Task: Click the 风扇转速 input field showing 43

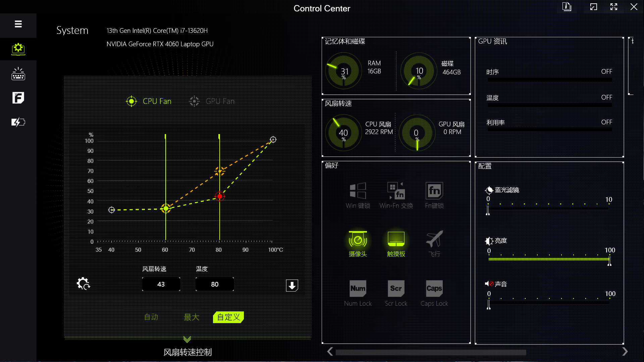Action: (161, 284)
